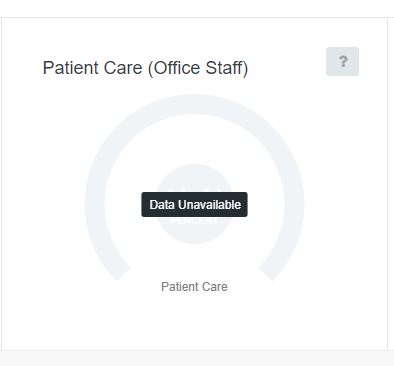Image resolution: width=394 pixels, height=366 pixels.
Task: Click the Patient Care (Office Staff) title
Action: click(x=145, y=68)
